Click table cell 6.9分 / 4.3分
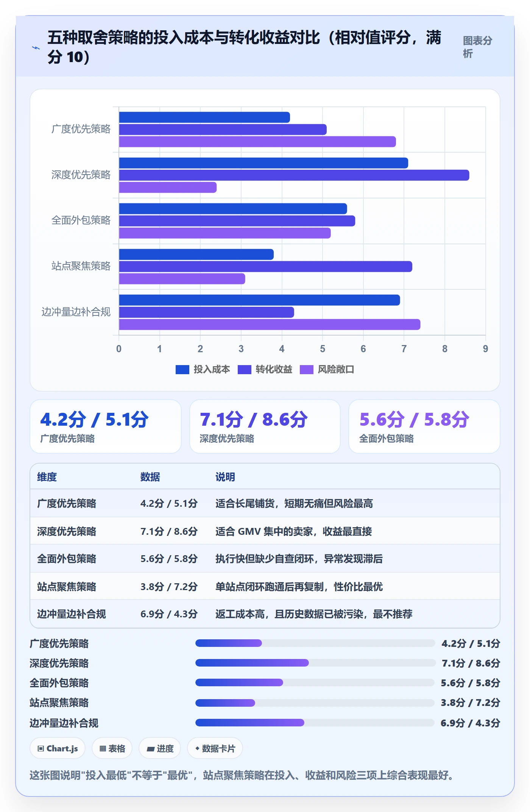Image resolution: width=530 pixels, height=812 pixels. 169,614
